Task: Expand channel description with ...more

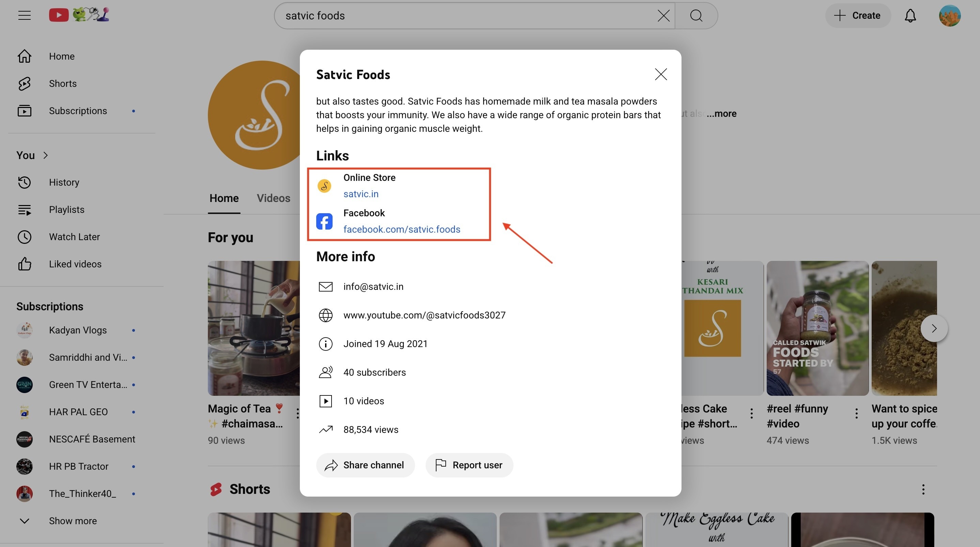Action: tap(721, 114)
